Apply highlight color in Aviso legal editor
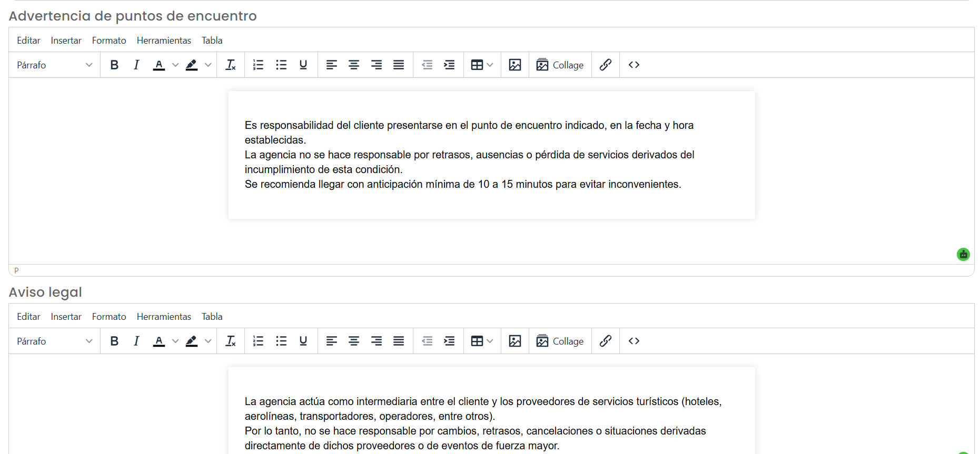980x454 pixels. tap(192, 341)
